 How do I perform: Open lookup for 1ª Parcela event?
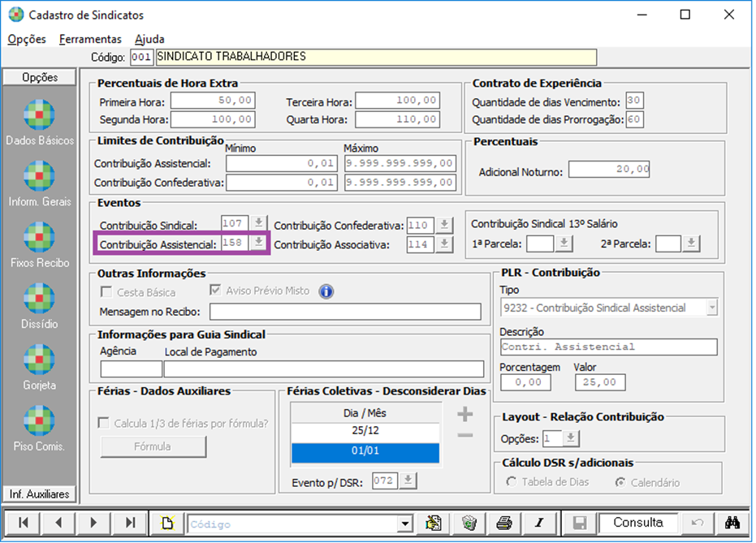click(564, 243)
